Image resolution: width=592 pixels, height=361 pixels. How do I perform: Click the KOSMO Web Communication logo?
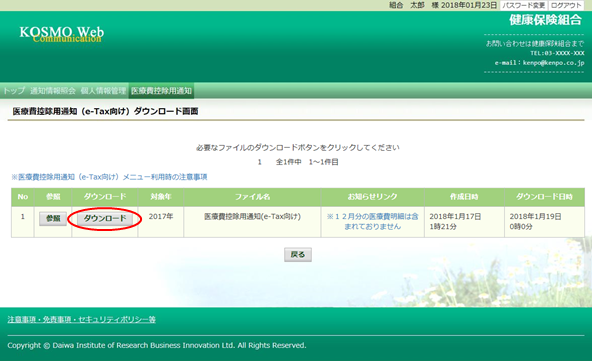(62, 34)
